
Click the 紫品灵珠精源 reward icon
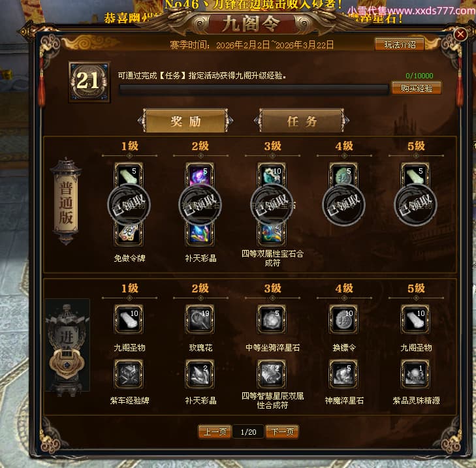[415, 374]
